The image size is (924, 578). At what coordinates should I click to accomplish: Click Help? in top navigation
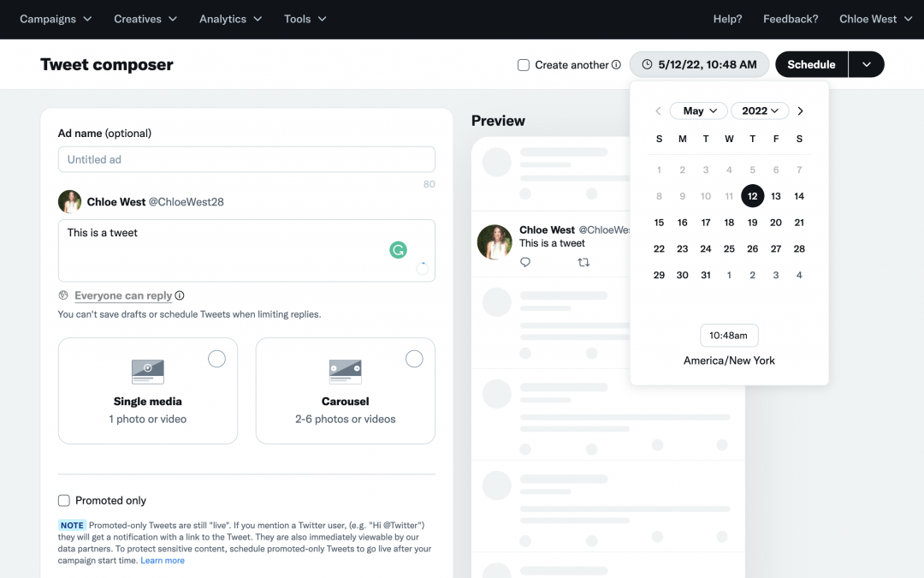pos(728,19)
